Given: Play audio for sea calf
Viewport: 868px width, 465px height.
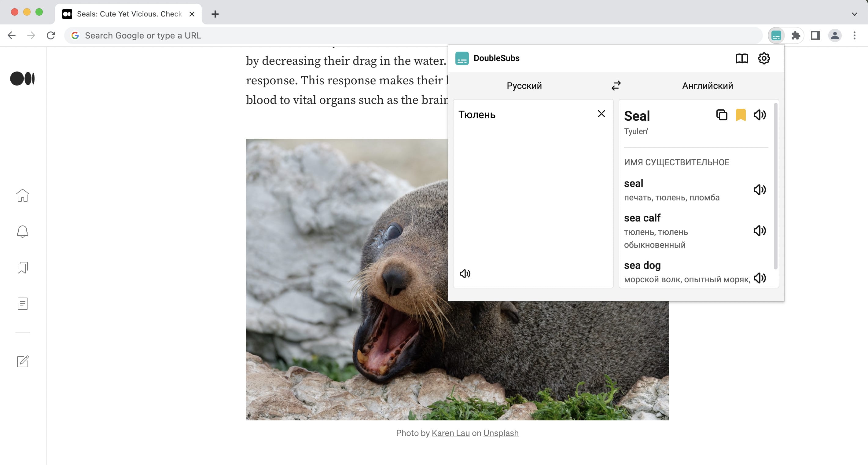Looking at the screenshot, I should tap(759, 231).
